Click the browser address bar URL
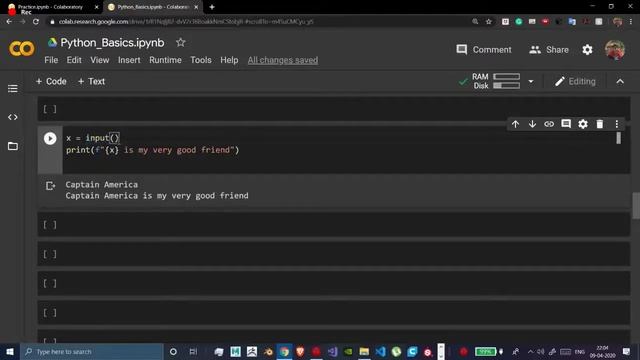Screen dimensions: 640x360 186,22
